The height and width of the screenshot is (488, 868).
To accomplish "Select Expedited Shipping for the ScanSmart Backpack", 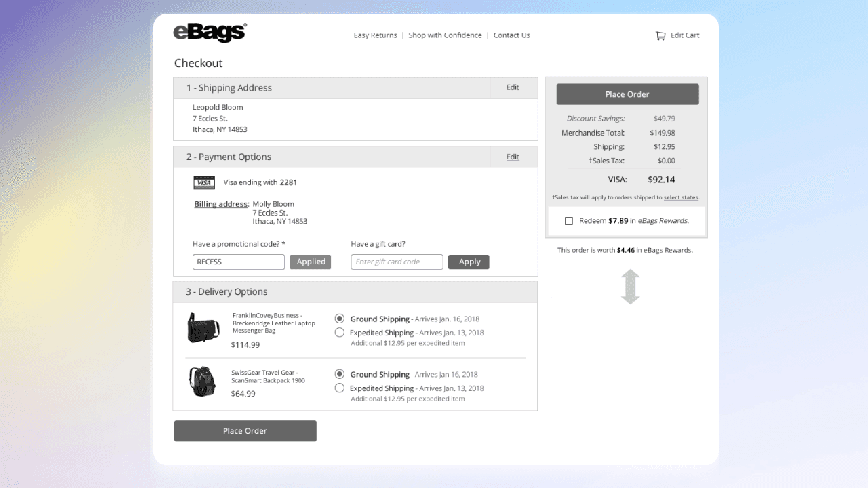I will click(x=340, y=388).
